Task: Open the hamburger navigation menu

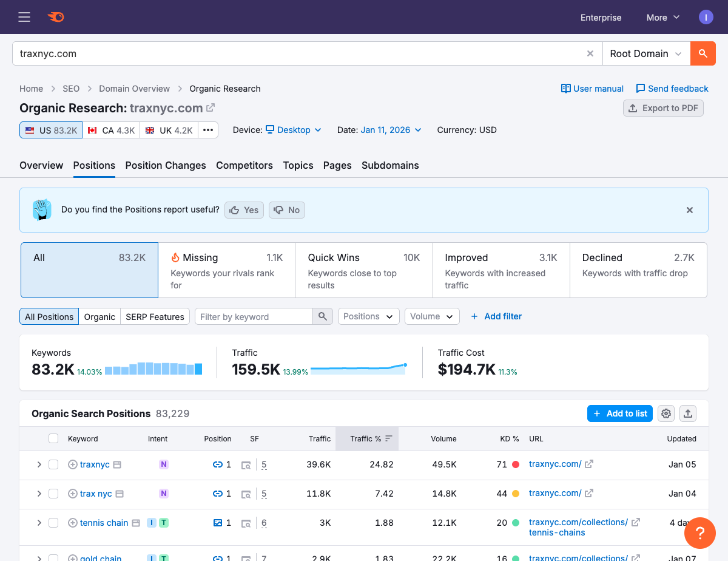Action: [x=24, y=17]
